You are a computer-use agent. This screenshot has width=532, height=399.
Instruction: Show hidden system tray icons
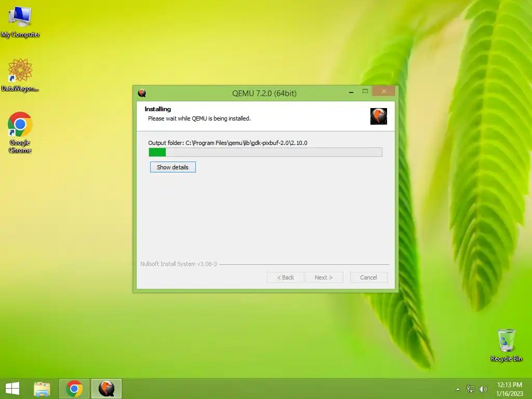coord(458,389)
